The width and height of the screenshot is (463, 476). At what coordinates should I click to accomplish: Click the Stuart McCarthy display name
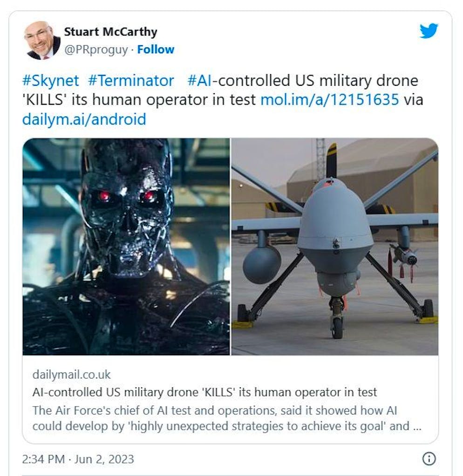tap(111, 32)
